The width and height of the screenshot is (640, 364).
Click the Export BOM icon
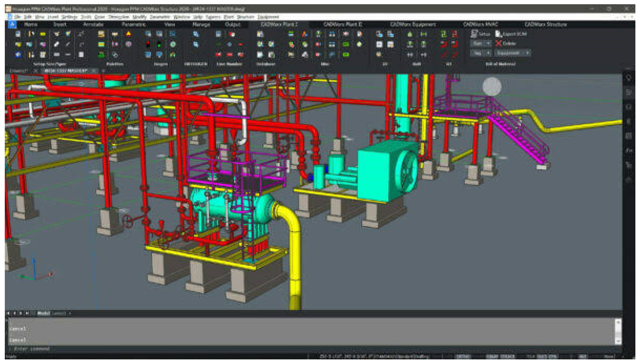[499, 34]
